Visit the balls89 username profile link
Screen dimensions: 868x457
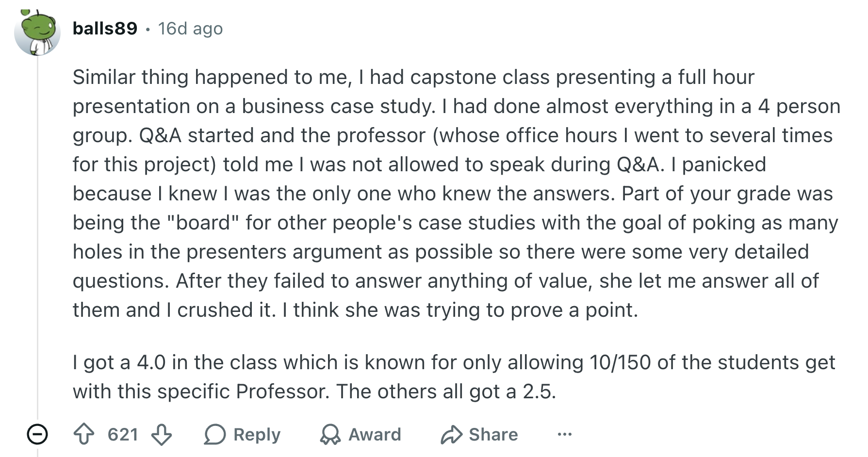[x=105, y=29]
